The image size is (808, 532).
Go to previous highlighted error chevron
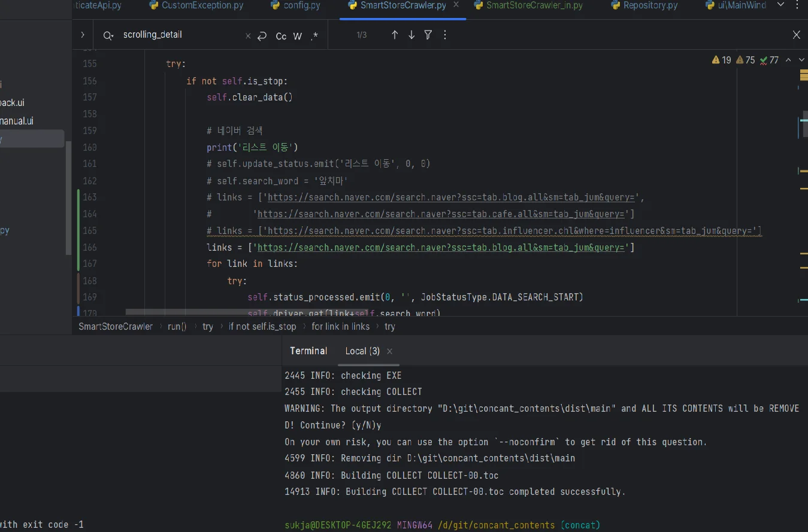(x=788, y=60)
